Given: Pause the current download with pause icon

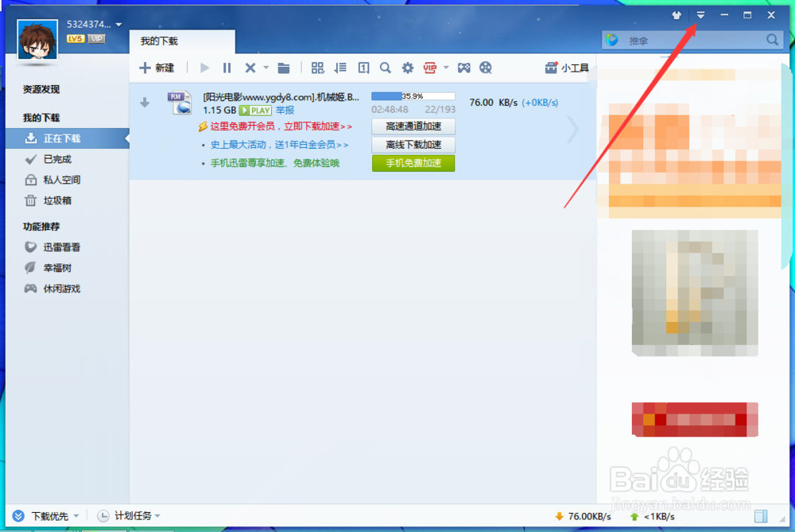Looking at the screenshot, I should pyautogui.click(x=226, y=68).
